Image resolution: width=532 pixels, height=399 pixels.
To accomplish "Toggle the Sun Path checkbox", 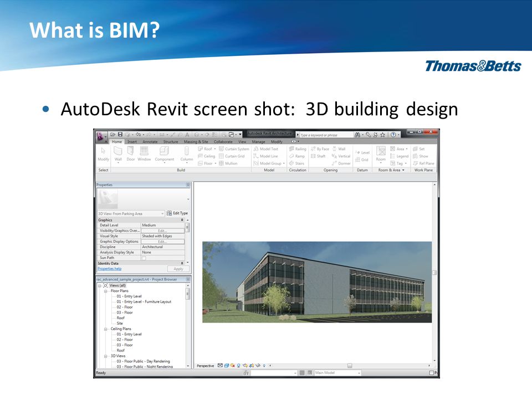I will (144, 258).
